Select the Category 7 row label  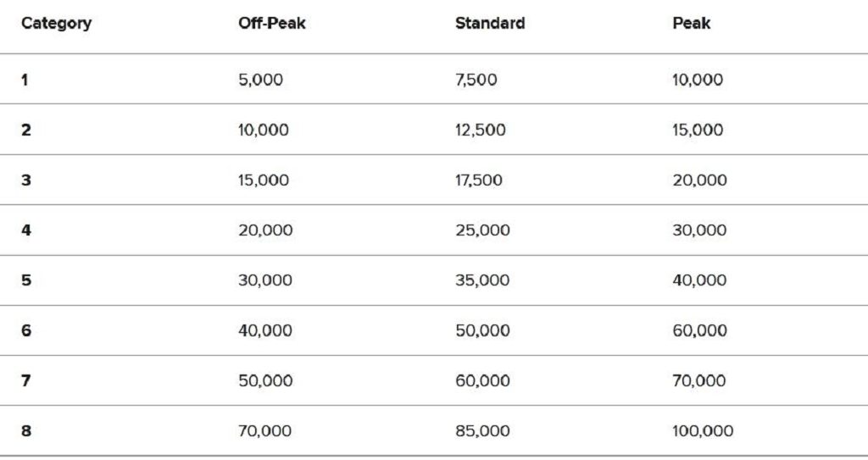(x=26, y=381)
